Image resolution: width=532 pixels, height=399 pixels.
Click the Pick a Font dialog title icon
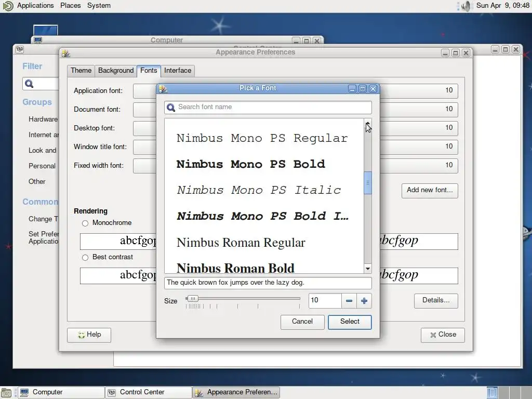point(163,89)
